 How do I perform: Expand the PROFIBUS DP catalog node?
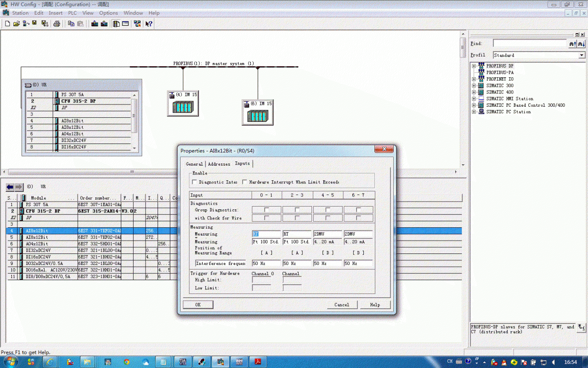(x=474, y=66)
